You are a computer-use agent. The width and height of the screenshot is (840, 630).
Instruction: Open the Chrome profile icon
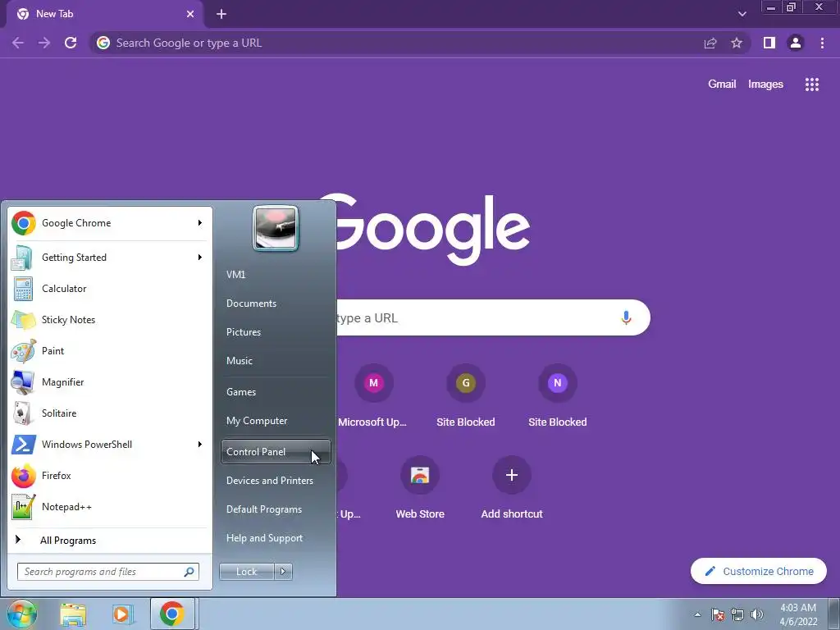point(796,43)
